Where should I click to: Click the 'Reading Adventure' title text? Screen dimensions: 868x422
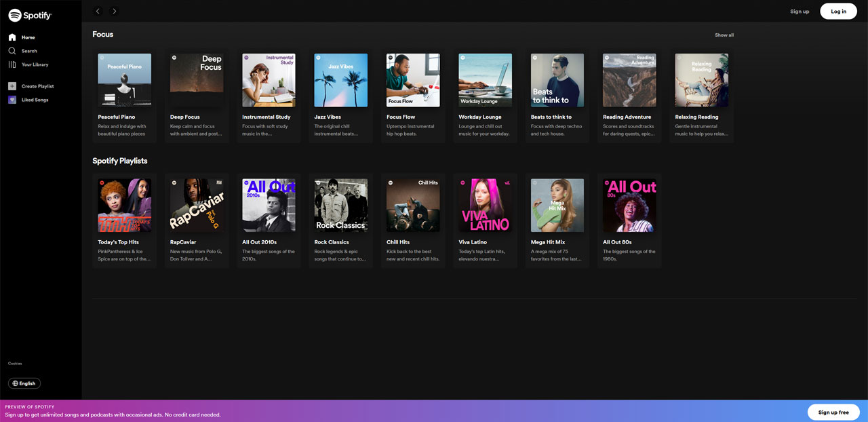[627, 117]
